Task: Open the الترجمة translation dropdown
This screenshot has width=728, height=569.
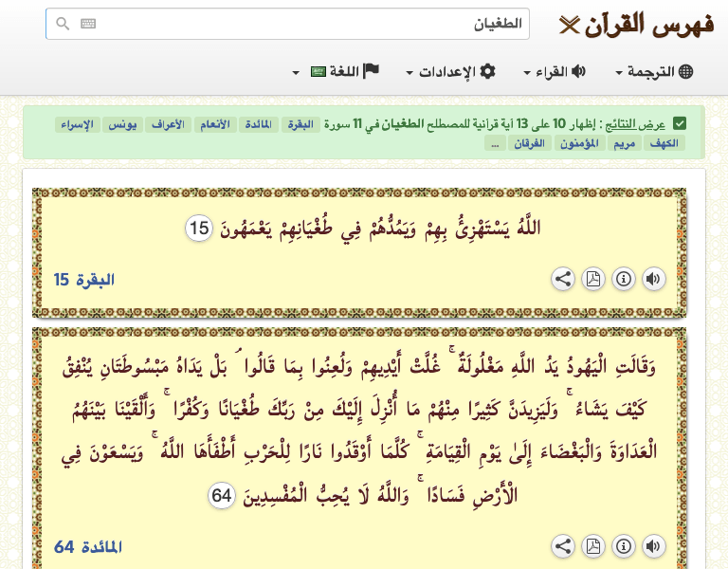Action: (x=654, y=72)
